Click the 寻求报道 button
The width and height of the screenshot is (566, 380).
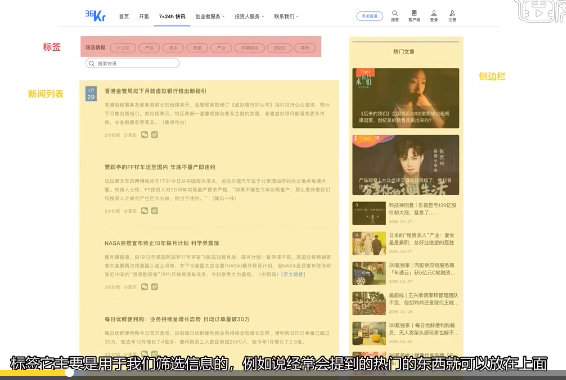[x=369, y=16]
